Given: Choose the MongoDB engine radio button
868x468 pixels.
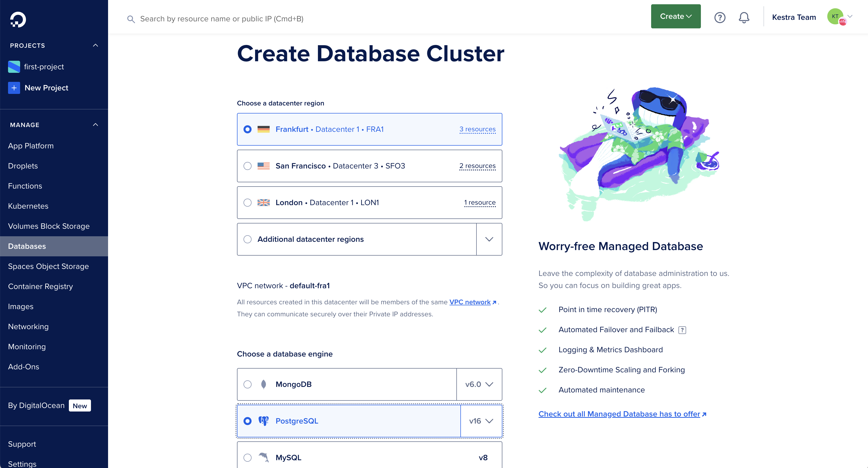Looking at the screenshot, I should [247, 384].
